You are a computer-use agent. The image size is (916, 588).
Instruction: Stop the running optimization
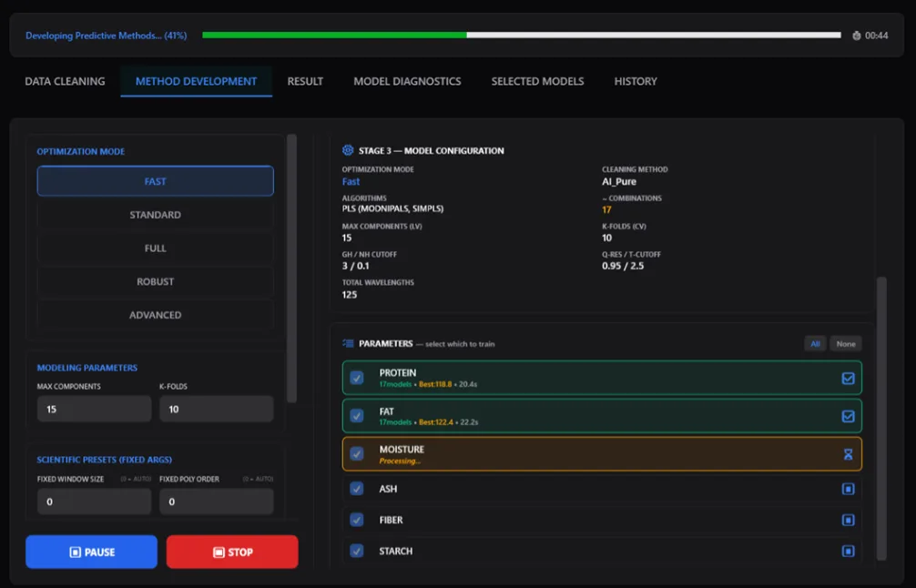(232, 552)
